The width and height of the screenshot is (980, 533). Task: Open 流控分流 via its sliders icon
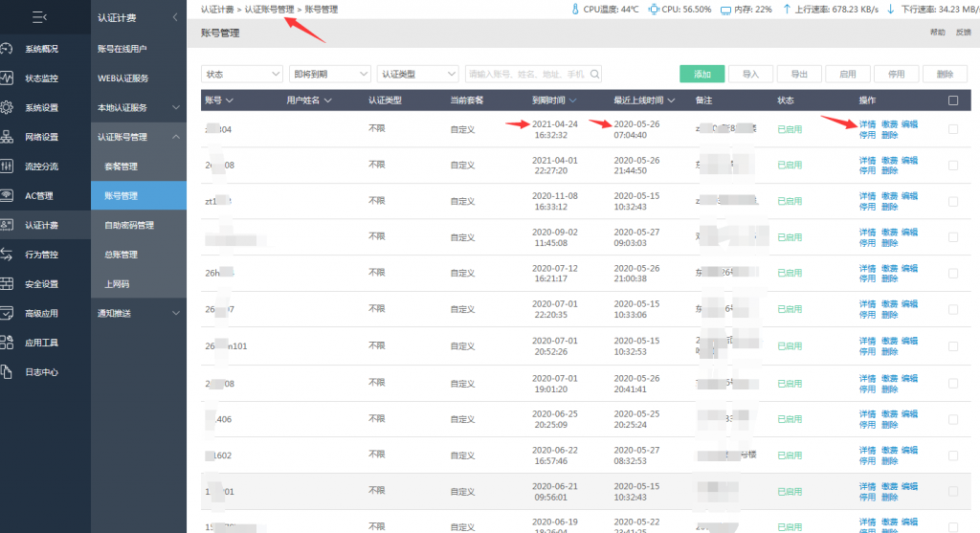[7, 167]
